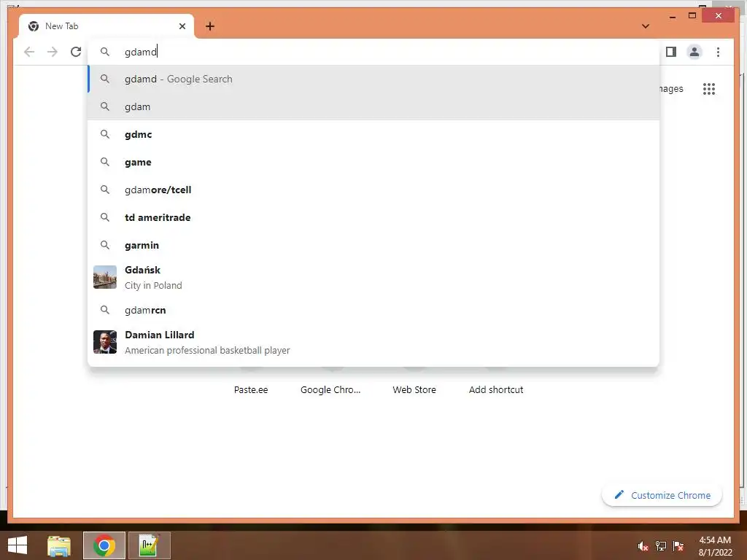Image resolution: width=747 pixels, height=560 pixels.
Task: Open File Explorer from taskbar
Action: (x=59, y=545)
